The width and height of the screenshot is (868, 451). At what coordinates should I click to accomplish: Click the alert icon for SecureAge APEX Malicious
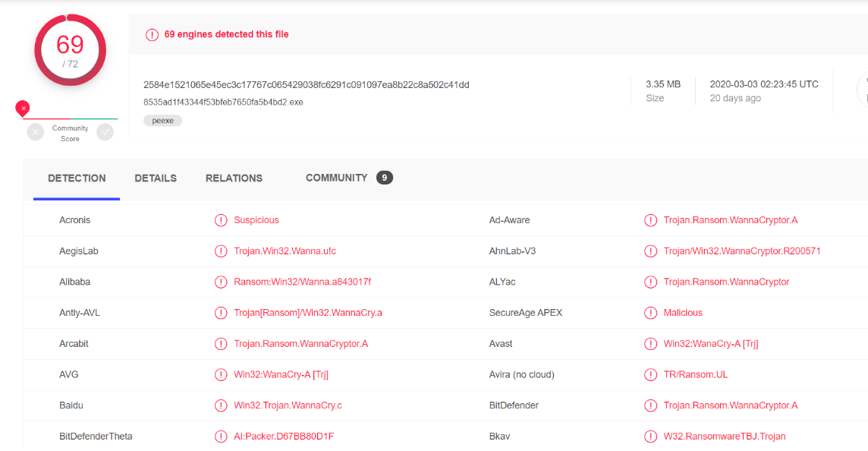tap(650, 313)
